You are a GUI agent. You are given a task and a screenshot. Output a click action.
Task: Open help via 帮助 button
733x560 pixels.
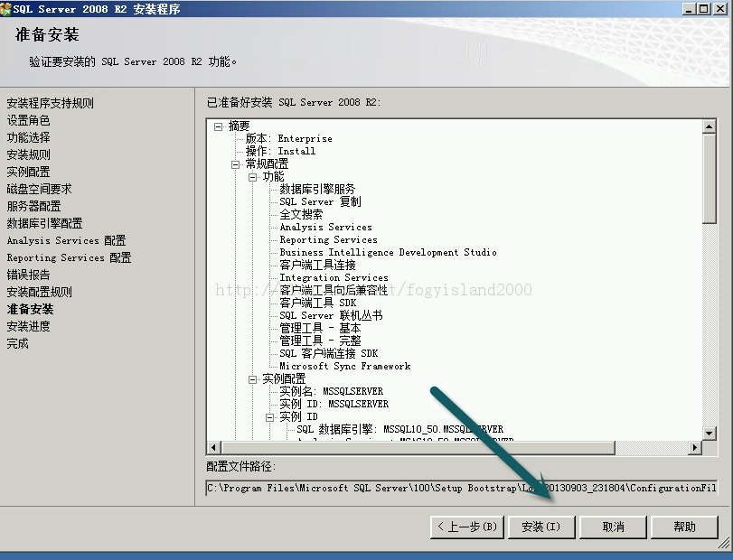coord(684,527)
